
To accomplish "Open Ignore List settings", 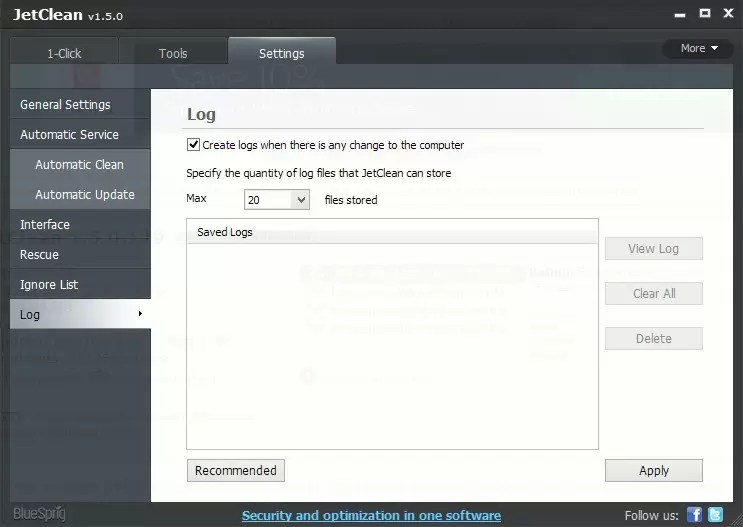I will click(80, 284).
